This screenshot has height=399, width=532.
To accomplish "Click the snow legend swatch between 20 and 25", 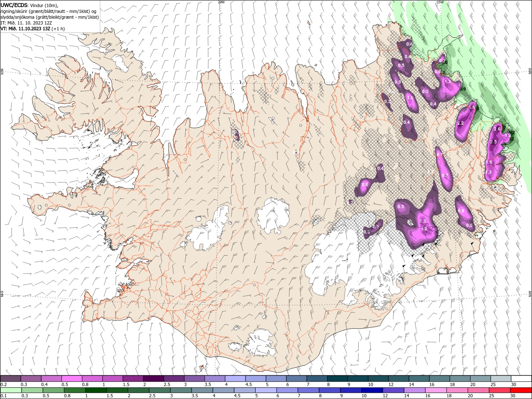I will pyautogui.click(x=480, y=378).
